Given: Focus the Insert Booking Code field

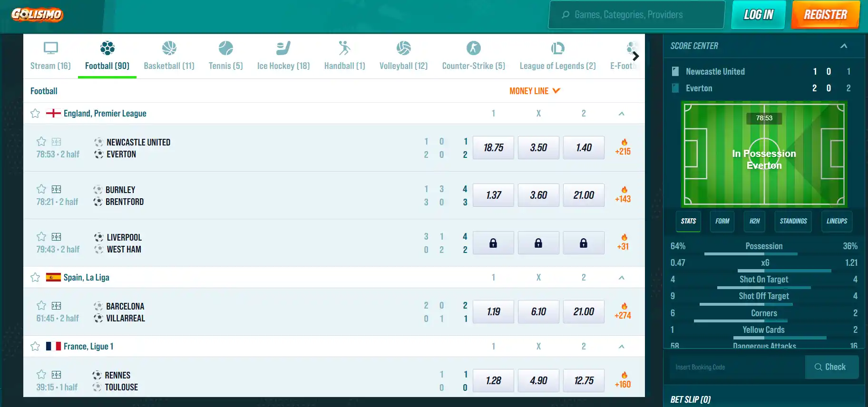Looking at the screenshot, I should pyautogui.click(x=737, y=367).
